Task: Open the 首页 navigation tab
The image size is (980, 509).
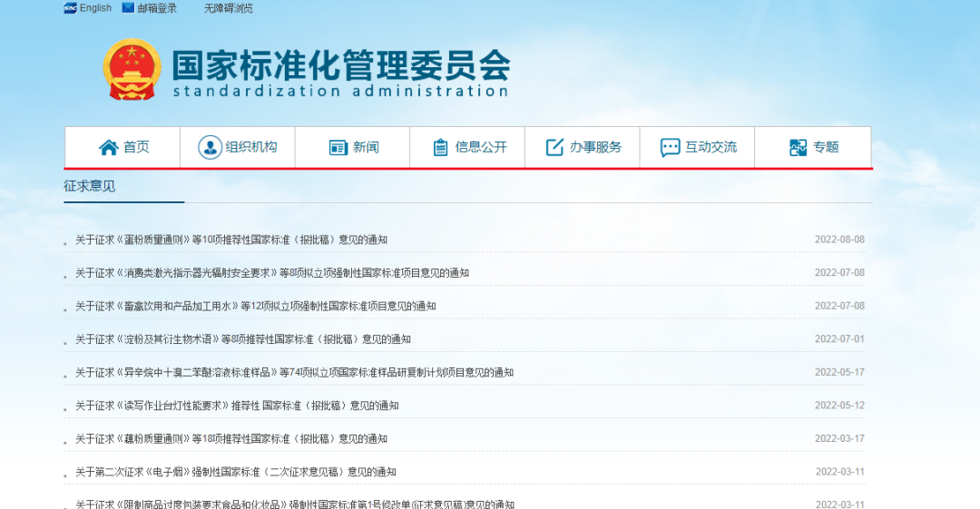Action: [x=122, y=148]
